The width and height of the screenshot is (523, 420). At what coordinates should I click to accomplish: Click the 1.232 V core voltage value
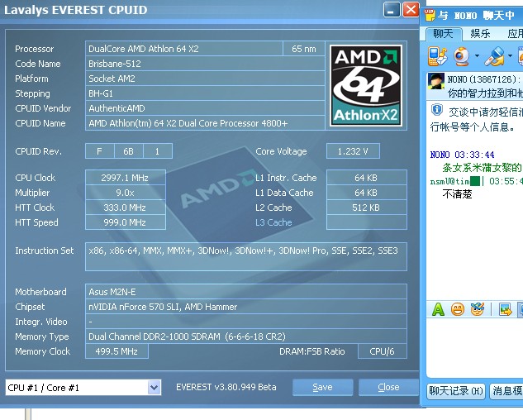(x=353, y=151)
